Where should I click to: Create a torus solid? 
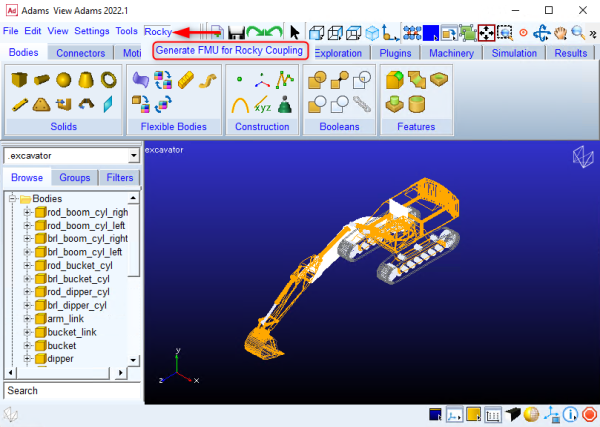click(109, 80)
